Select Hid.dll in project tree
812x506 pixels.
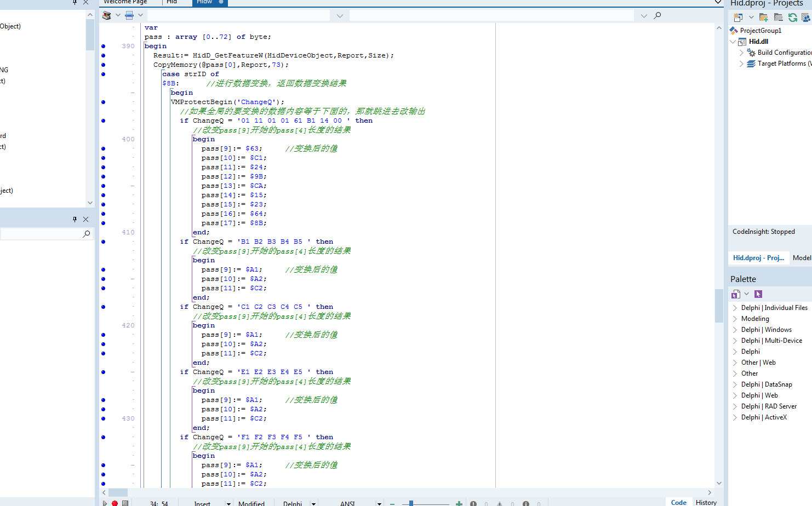759,42
